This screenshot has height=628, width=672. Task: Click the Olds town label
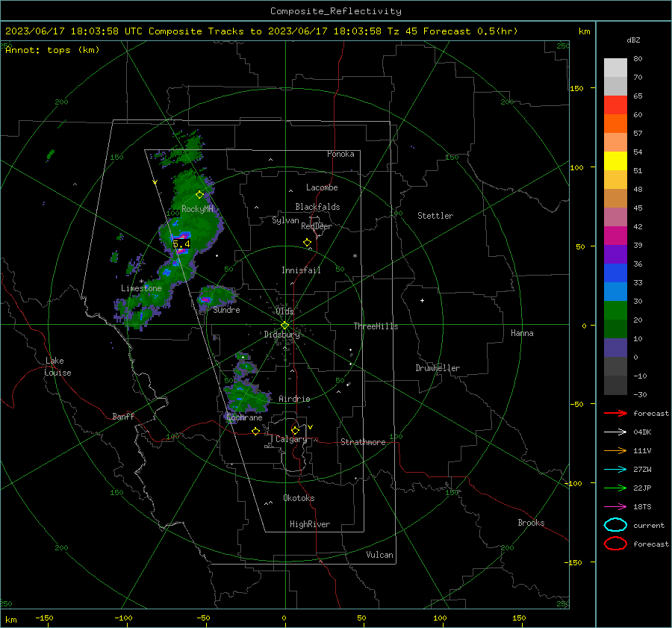coord(284,311)
